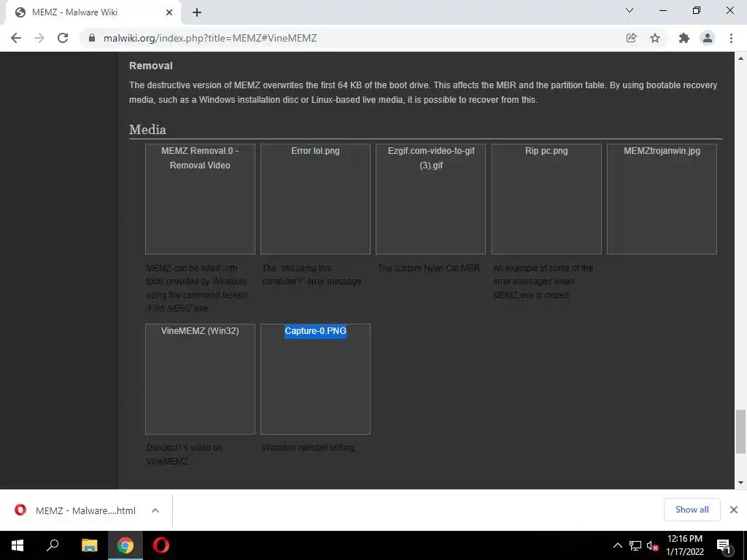Reload the MEMZ wiki page
The height and width of the screenshot is (560, 747).
pos(63,38)
